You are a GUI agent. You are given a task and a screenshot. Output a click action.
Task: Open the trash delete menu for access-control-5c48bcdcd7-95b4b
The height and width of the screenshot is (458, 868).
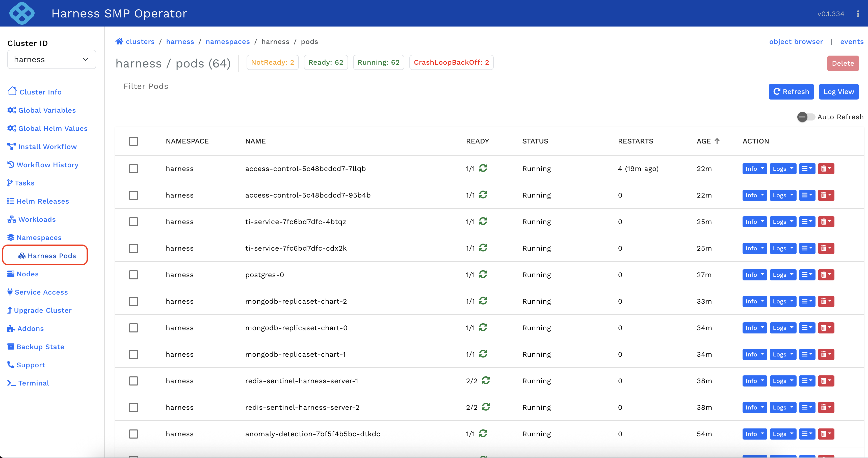(826, 195)
